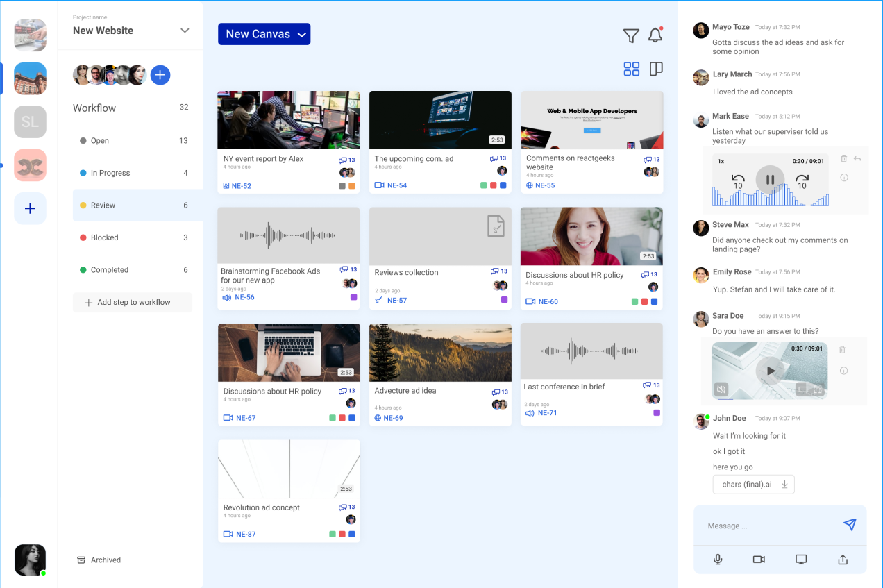Image resolution: width=883 pixels, height=588 pixels.
Task: Click the NE-52 ticket link
Action: [x=243, y=186]
